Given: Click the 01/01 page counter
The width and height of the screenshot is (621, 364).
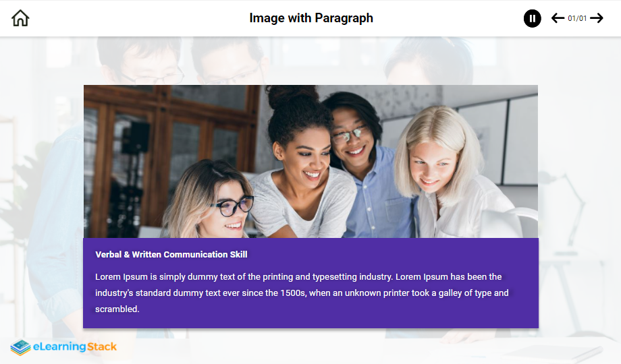Looking at the screenshot, I should click(577, 18).
